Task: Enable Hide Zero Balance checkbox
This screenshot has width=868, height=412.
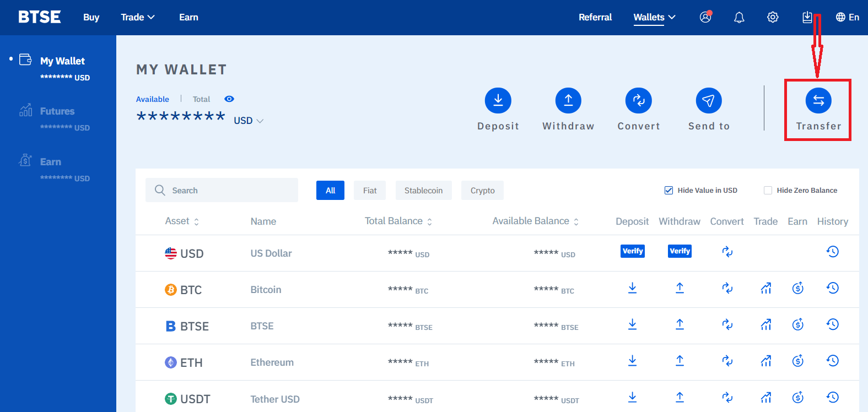Action: pyautogui.click(x=768, y=191)
